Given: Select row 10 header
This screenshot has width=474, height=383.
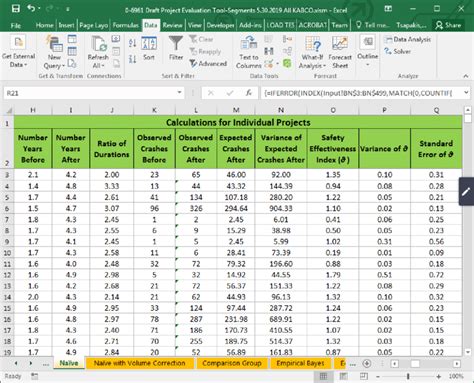Looking at the screenshot, I should click(x=7, y=253).
